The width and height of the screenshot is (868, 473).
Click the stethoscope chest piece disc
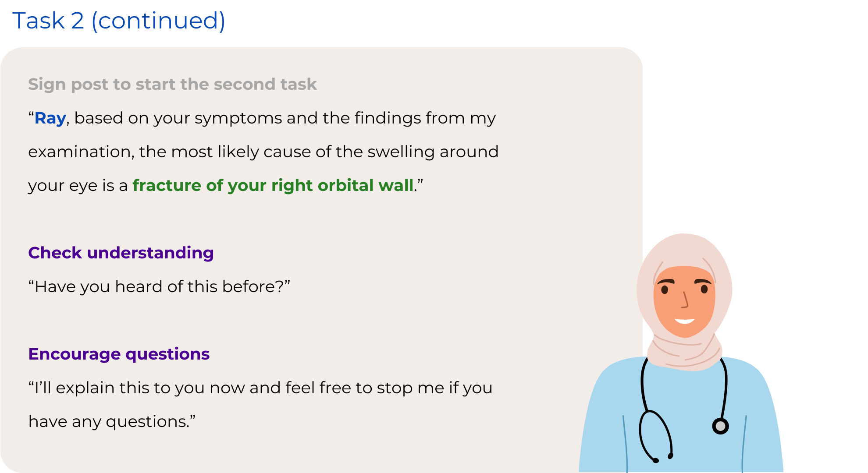[x=720, y=426]
